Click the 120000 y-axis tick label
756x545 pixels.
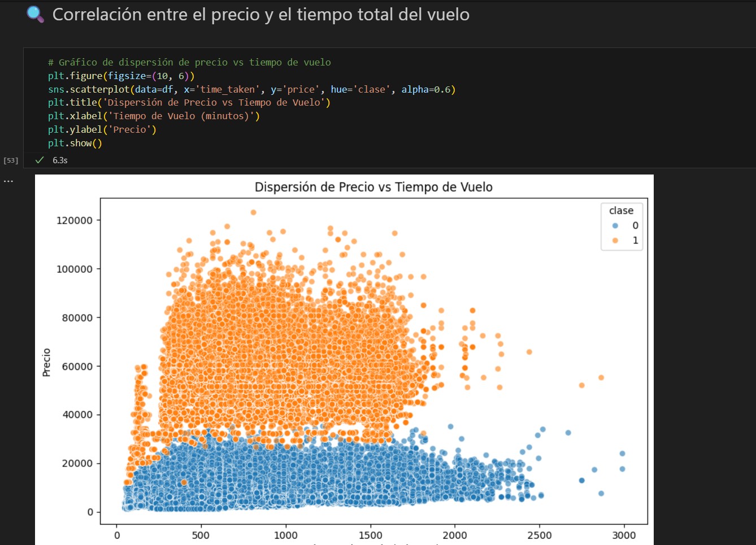click(x=74, y=221)
